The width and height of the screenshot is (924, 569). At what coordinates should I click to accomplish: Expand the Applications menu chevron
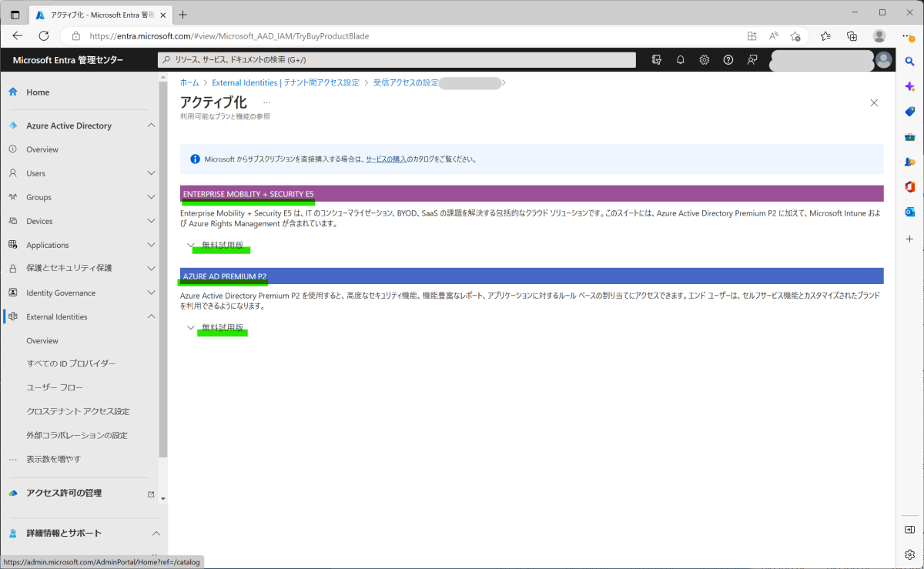point(151,245)
